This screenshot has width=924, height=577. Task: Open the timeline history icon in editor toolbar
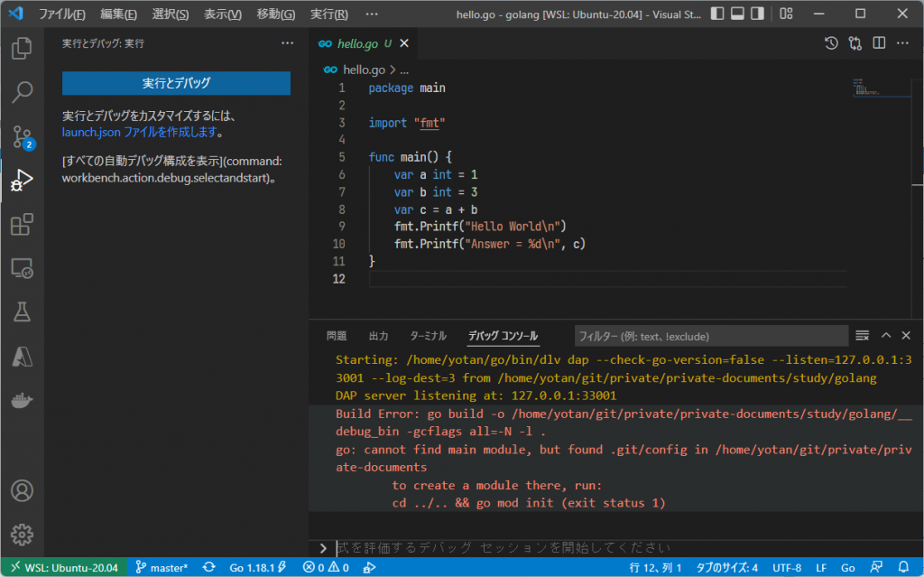[x=831, y=43]
